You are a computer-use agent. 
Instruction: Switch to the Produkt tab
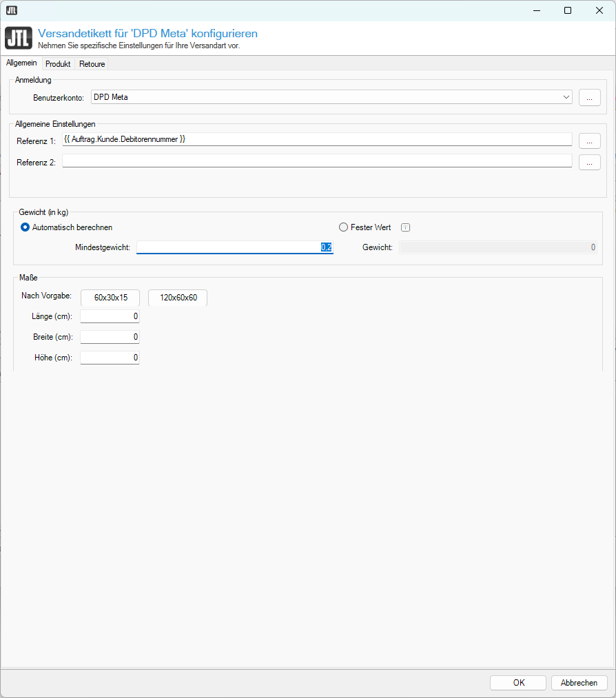point(58,64)
